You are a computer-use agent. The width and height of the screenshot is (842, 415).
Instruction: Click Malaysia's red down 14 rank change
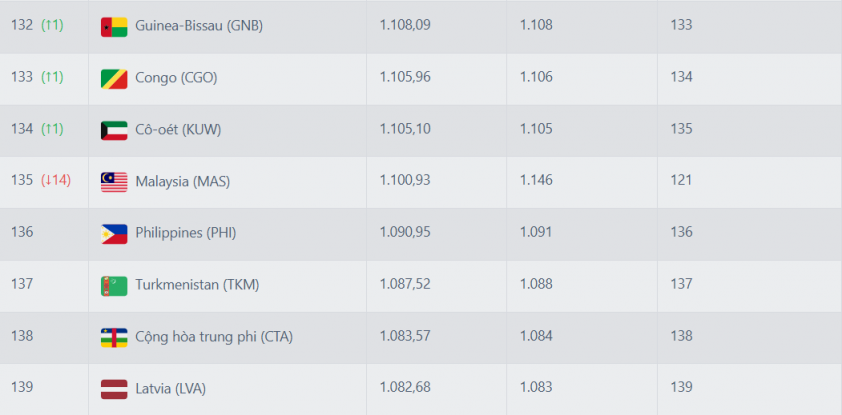pos(56,181)
